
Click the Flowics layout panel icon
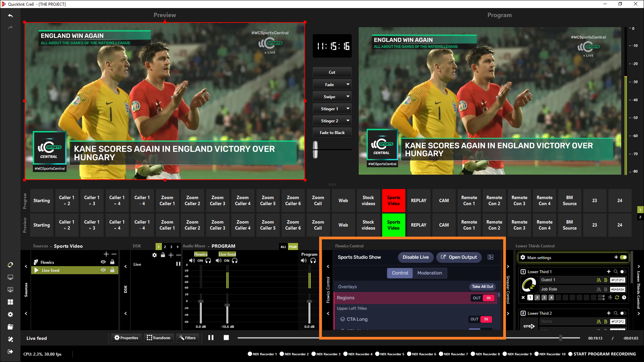point(490,257)
